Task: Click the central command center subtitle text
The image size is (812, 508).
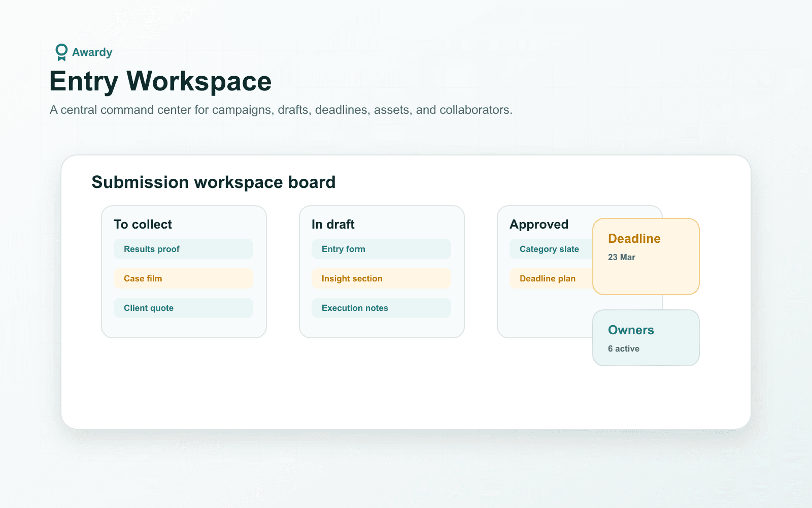Action: (281, 110)
